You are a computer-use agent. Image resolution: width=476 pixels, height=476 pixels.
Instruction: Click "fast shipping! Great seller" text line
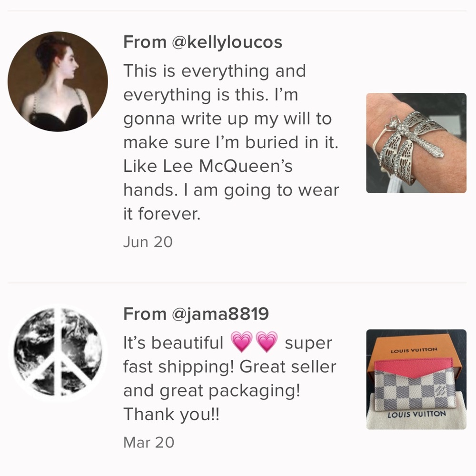[x=229, y=367]
